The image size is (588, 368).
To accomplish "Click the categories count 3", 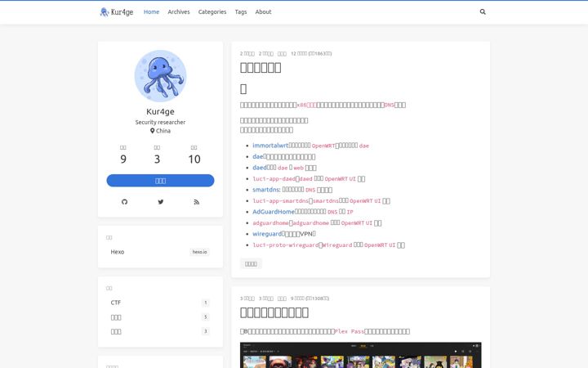I will pyautogui.click(x=157, y=159).
